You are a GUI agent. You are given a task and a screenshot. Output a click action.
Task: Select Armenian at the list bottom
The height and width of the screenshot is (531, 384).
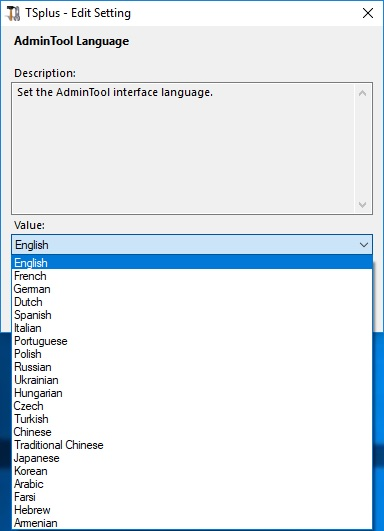(192, 523)
